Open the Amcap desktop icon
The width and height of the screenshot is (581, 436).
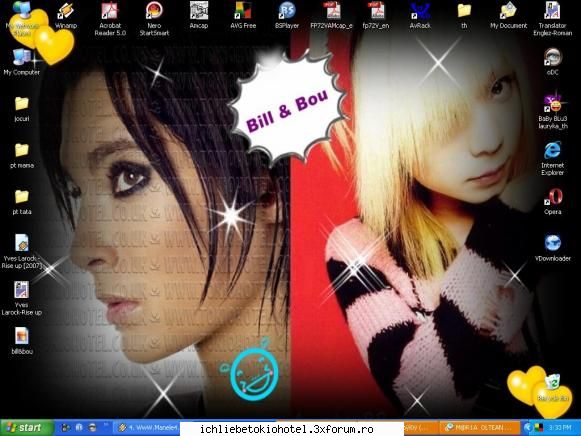click(x=199, y=16)
